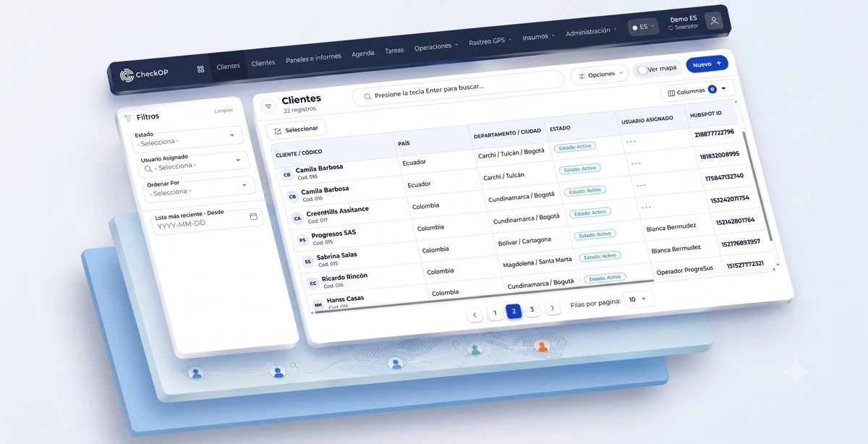Screen dimensions: 868x444
Task: Click the CA avatar for GreenHills Assitance
Action: pos(297,218)
